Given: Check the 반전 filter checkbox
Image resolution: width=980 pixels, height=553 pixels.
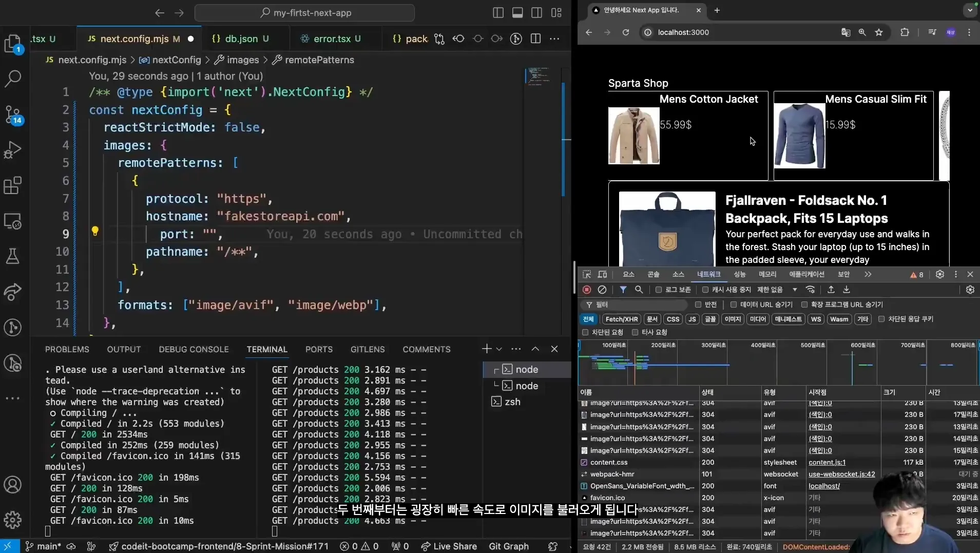Looking at the screenshot, I should (x=698, y=304).
